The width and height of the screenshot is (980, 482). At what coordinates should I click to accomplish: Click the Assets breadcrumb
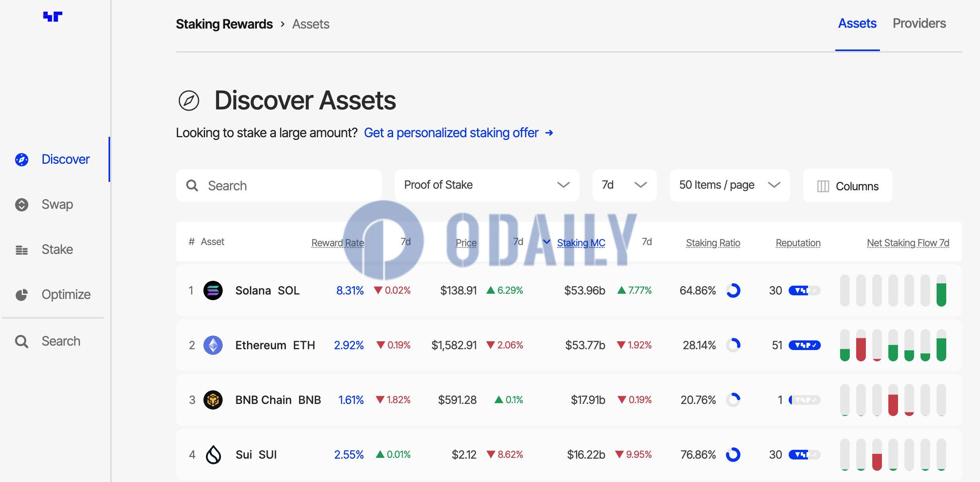(311, 24)
